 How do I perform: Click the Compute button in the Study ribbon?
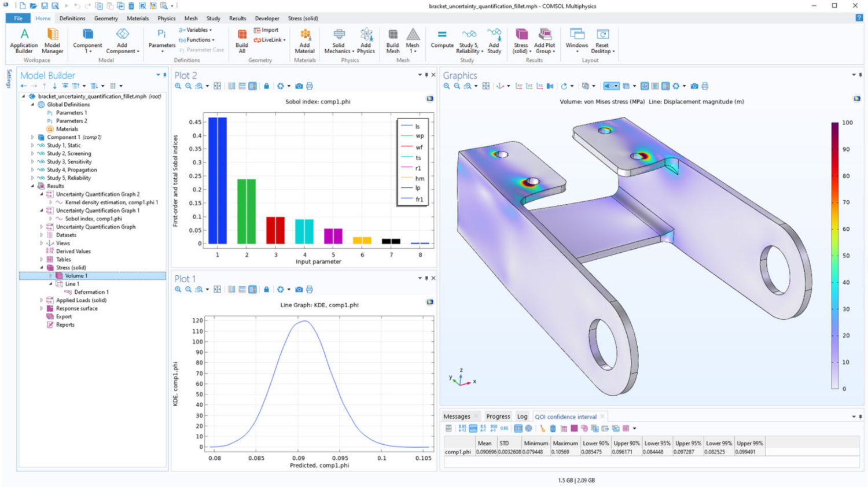(x=442, y=40)
